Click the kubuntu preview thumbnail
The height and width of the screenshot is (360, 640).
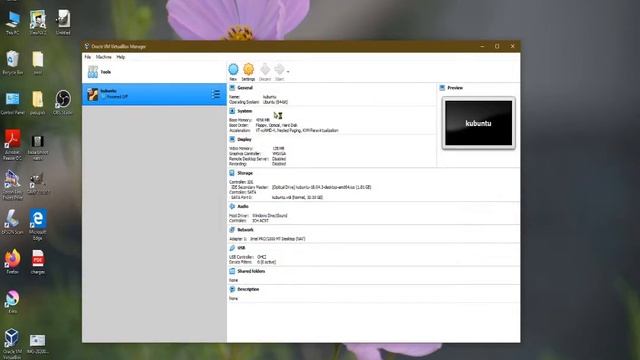478,123
